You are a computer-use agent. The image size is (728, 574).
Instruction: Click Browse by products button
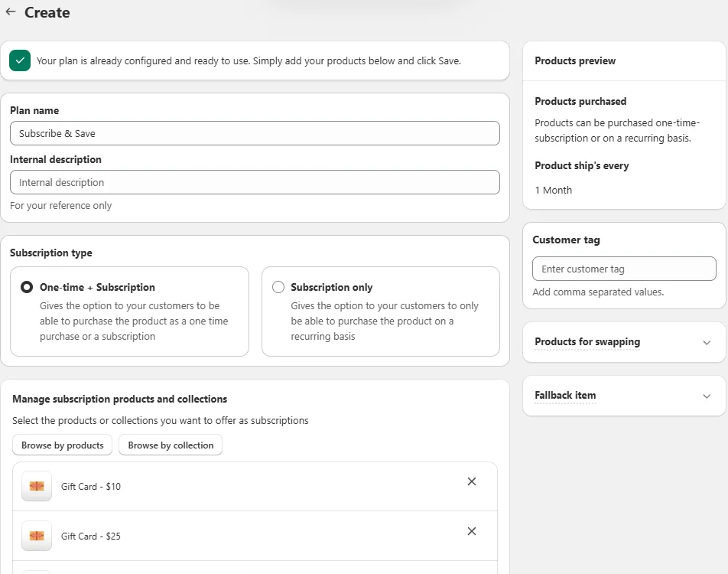[x=62, y=445]
